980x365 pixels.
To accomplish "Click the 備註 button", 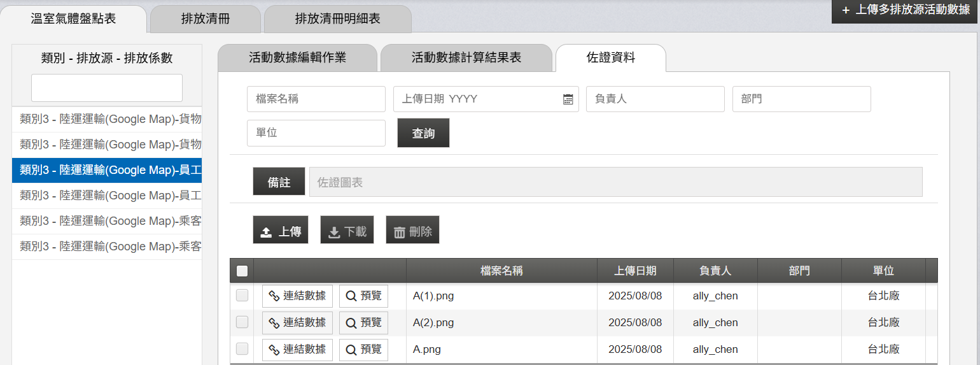I will tap(279, 182).
